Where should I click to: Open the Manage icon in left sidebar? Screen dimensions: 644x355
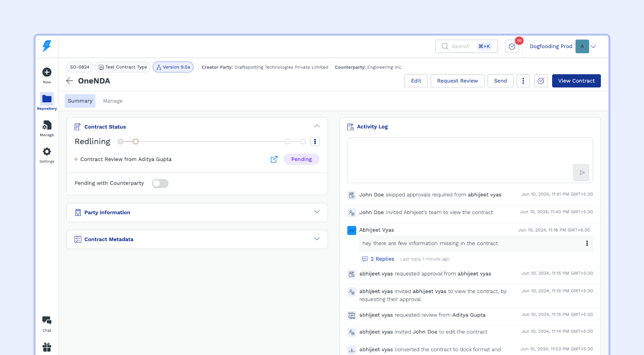[x=47, y=125]
